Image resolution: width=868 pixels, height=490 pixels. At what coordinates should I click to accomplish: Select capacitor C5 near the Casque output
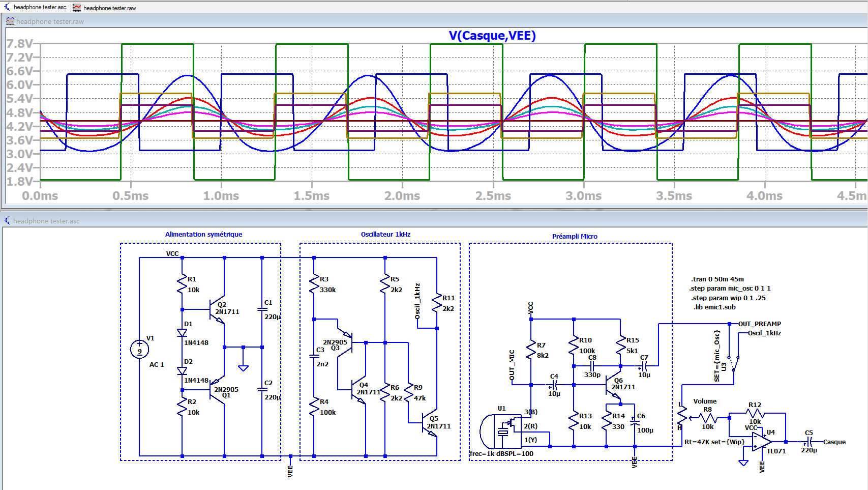(x=809, y=442)
